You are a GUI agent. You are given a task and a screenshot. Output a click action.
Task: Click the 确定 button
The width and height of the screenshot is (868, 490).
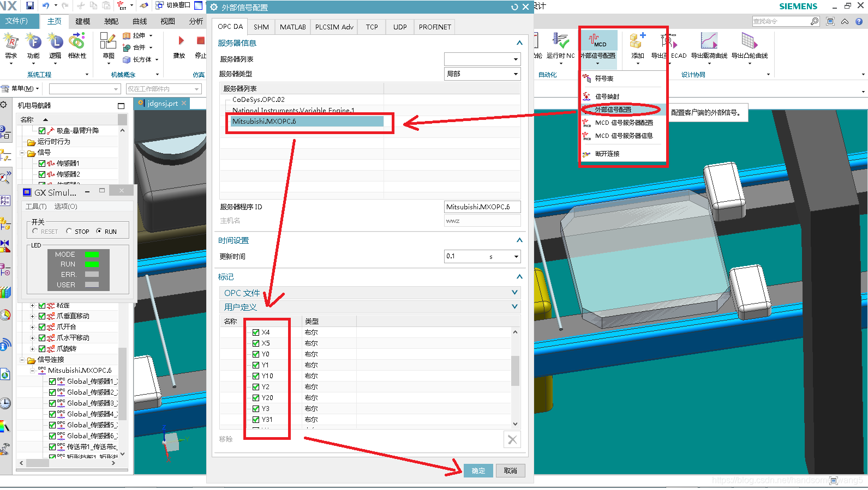(x=478, y=470)
